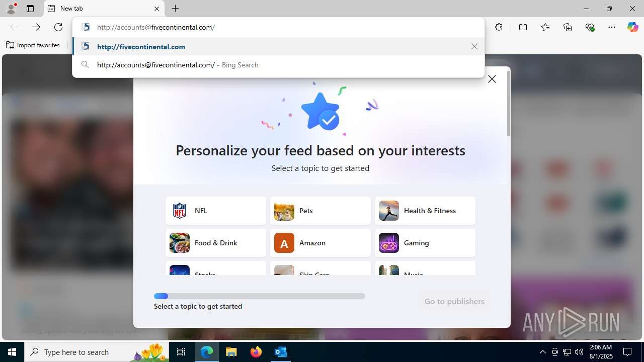Select the NFL topic

tap(216, 211)
